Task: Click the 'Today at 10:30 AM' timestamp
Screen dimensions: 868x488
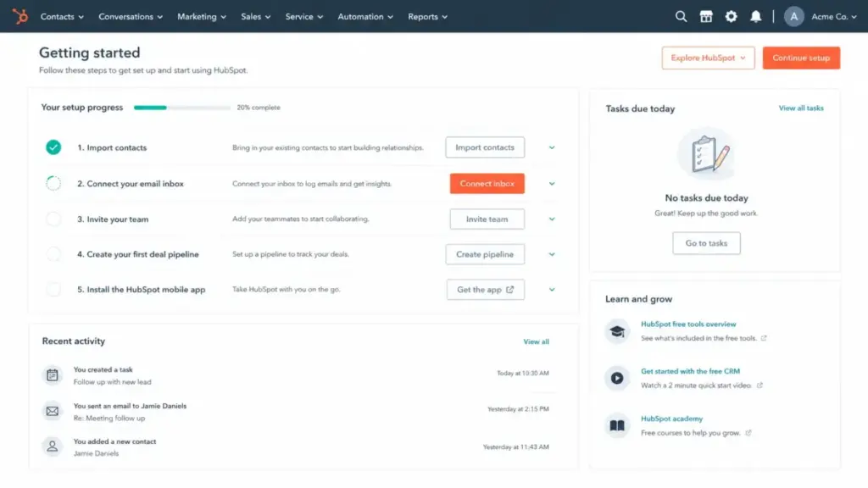Action: [522, 374]
